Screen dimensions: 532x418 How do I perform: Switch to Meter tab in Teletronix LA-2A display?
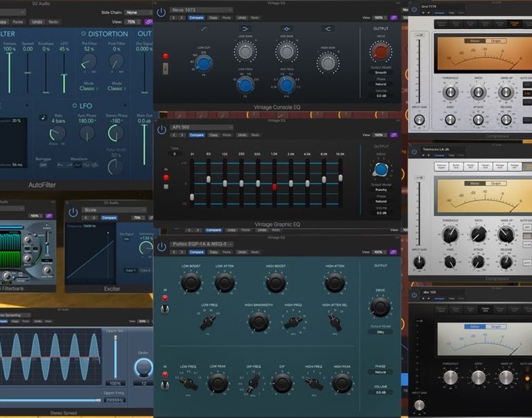[475, 183]
